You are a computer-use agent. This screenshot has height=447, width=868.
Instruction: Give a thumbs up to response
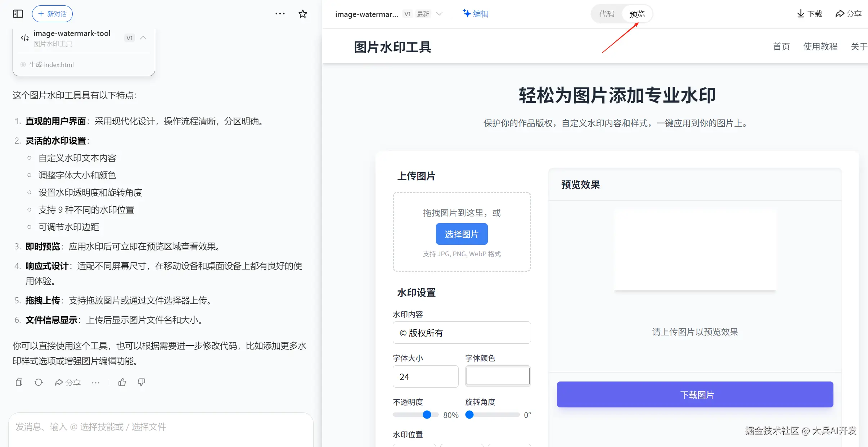tap(122, 382)
